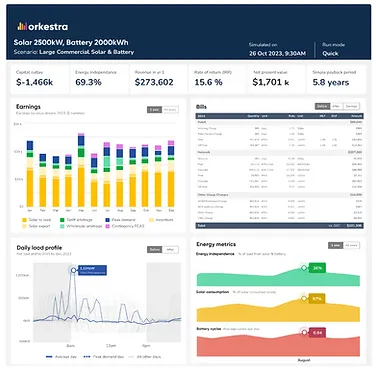Screen dimensions: 376x371
Task: Click the Quantity column header in Bills
Action: 253,116
